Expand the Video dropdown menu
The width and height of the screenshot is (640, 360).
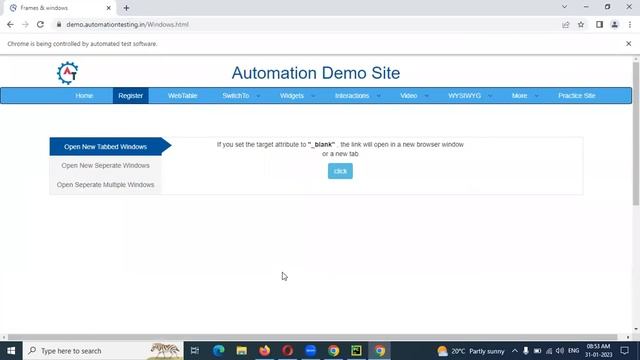click(414, 96)
